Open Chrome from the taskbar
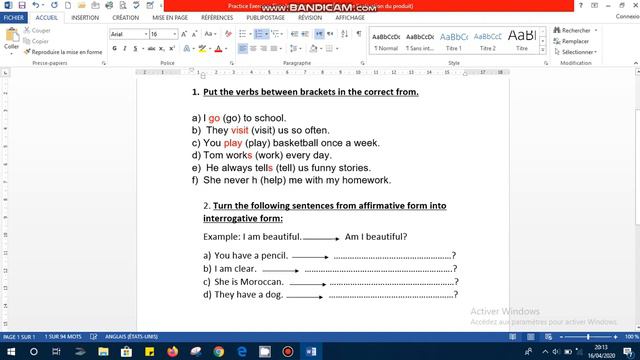 tap(219, 351)
